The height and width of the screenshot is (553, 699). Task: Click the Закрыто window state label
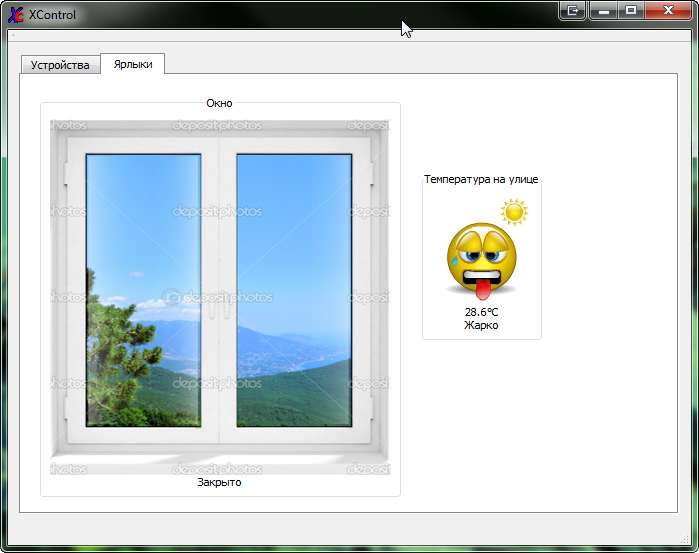point(219,482)
